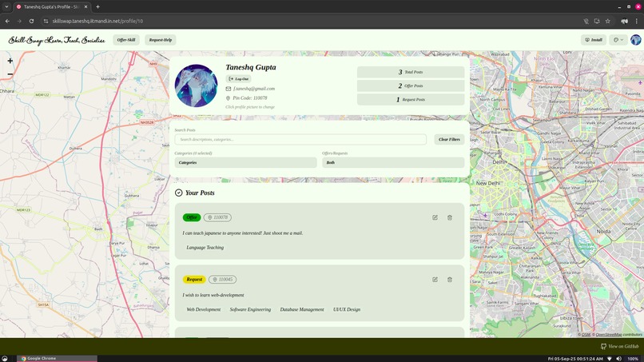Screen dimensions: 644x362
Task: Delete the web-development Request post
Action: 450,280
